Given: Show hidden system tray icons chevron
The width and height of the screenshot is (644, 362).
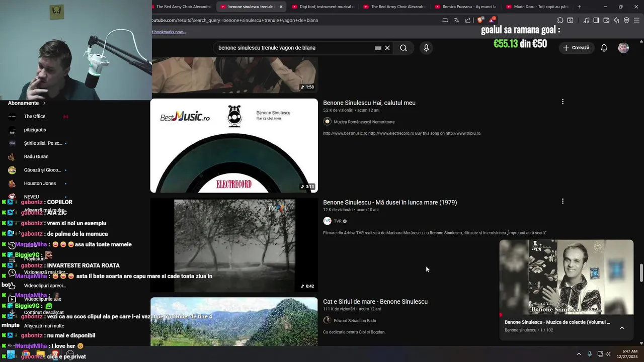Looking at the screenshot, I should point(579,354).
